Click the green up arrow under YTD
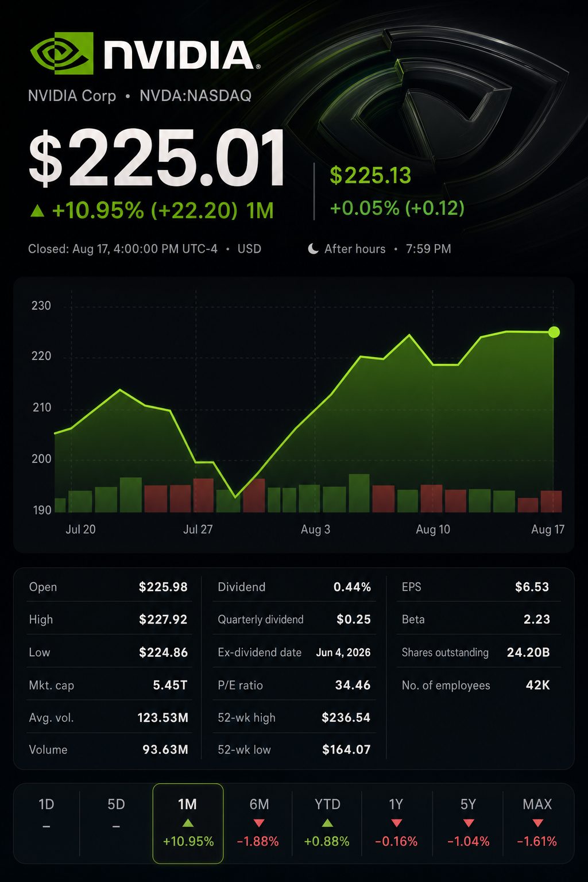This screenshot has width=588, height=882. (x=327, y=823)
